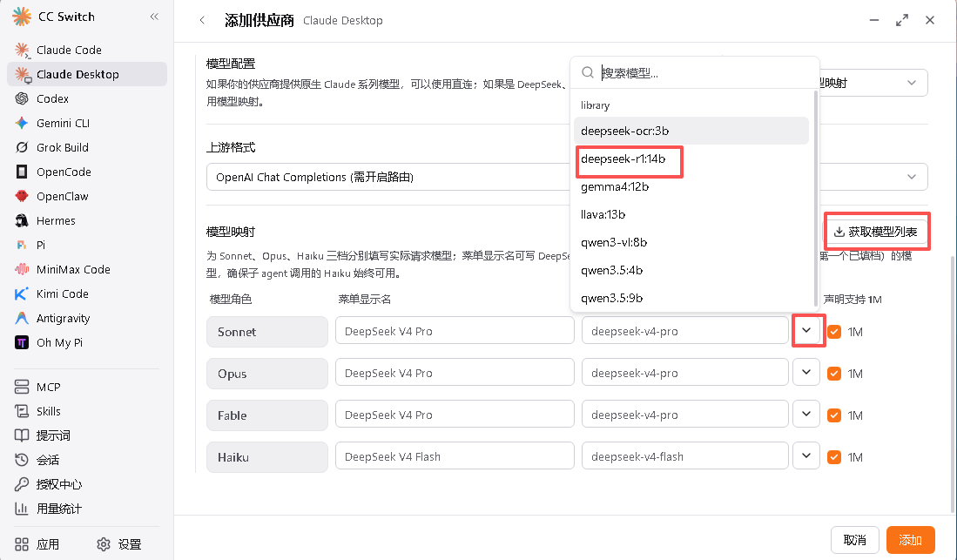The height and width of the screenshot is (560, 957).
Task: Pick qwen3-vl:8b from model list
Action: click(x=691, y=242)
